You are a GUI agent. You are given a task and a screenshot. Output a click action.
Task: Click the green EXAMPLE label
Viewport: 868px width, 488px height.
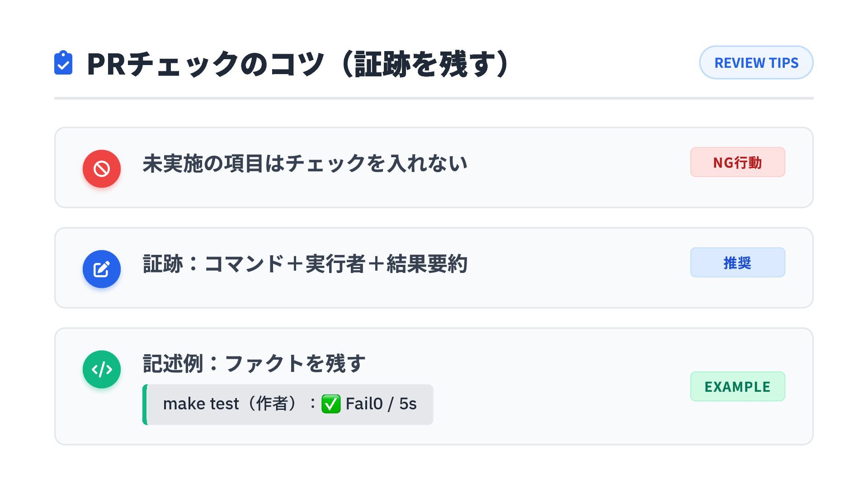[737, 386]
